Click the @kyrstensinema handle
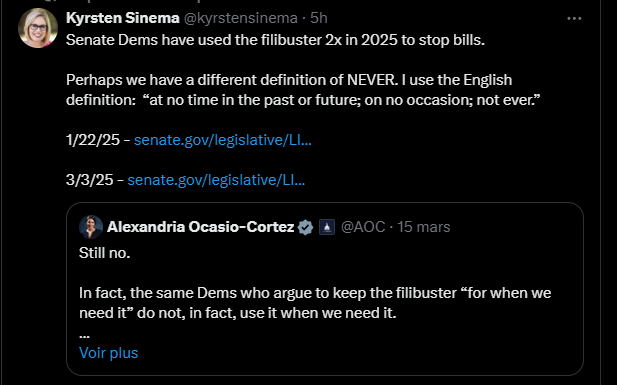The image size is (617, 385). click(241, 18)
